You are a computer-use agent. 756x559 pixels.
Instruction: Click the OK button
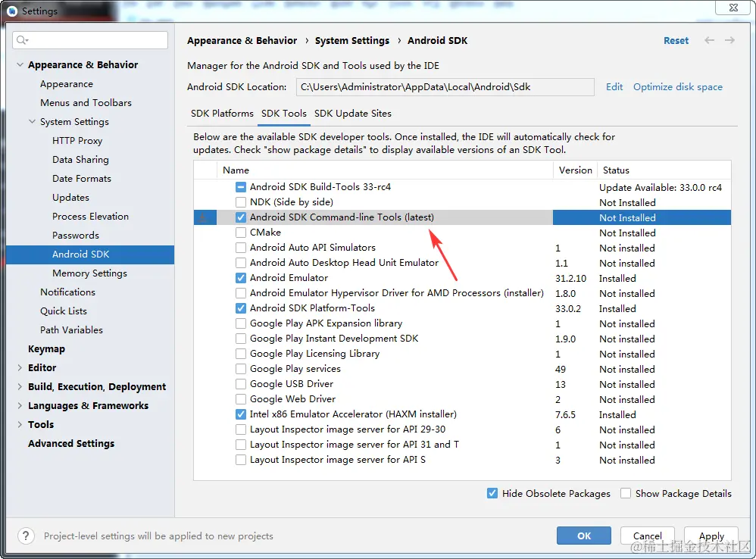coord(584,536)
